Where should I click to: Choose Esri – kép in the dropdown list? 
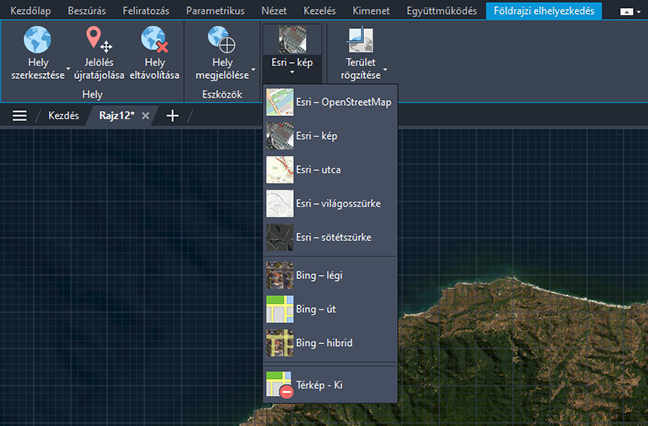(x=330, y=136)
